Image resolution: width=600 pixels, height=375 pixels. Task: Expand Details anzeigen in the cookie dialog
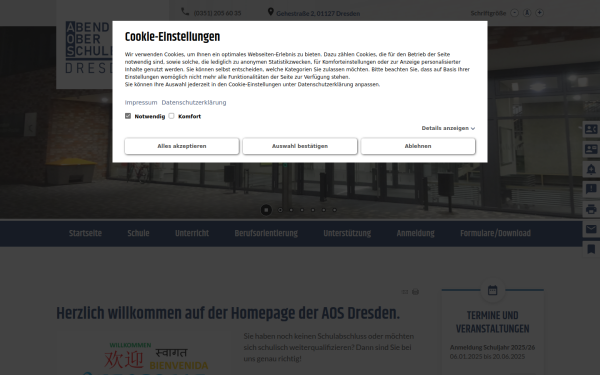[448, 128]
